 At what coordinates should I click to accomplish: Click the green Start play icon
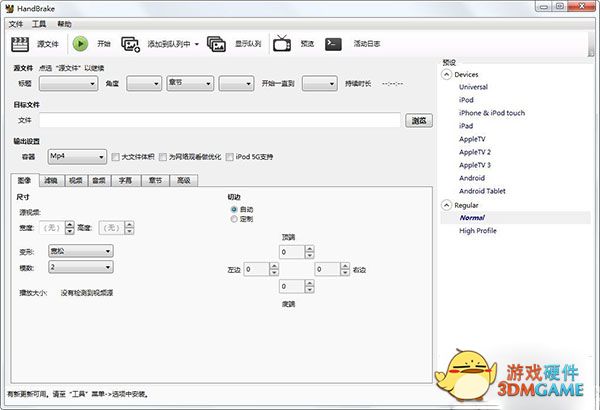pyautogui.click(x=80, y=44)
